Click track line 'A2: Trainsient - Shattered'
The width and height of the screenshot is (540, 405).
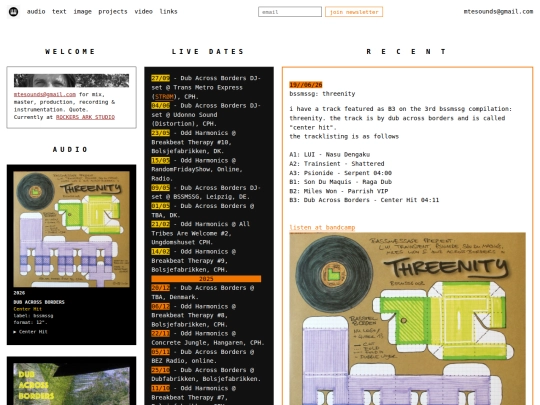coord(337,164)
